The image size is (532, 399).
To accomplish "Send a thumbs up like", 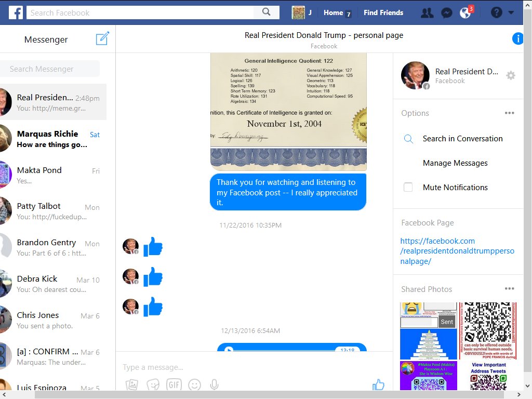I will coord(378,384).
